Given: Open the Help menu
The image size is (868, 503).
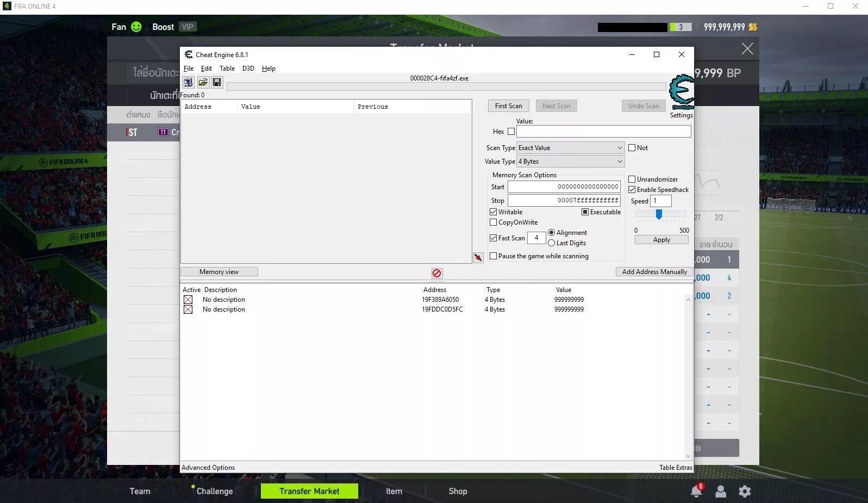Looking at the screenshot, I should coord(268,69).
